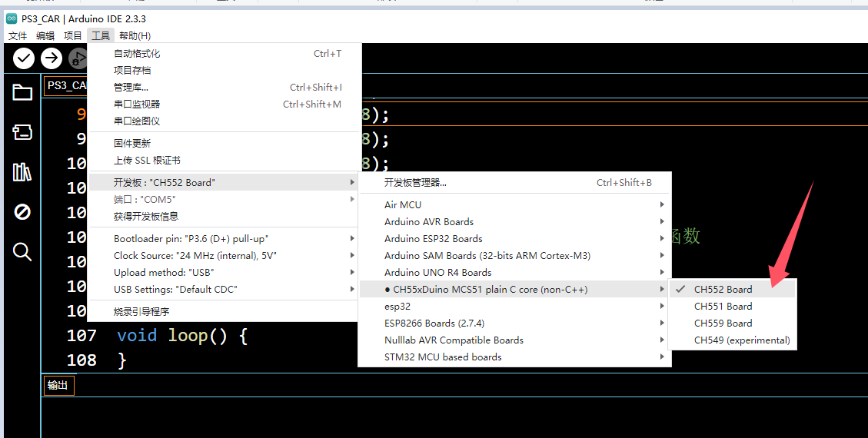This screenshot has height=438, width=868.
Task: Open the Boards Manager sidebar icon
Action: point(22,132)
